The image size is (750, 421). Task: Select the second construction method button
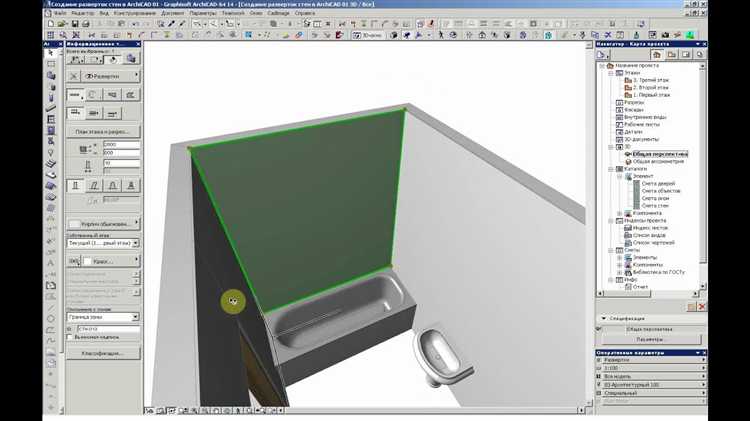94,113
